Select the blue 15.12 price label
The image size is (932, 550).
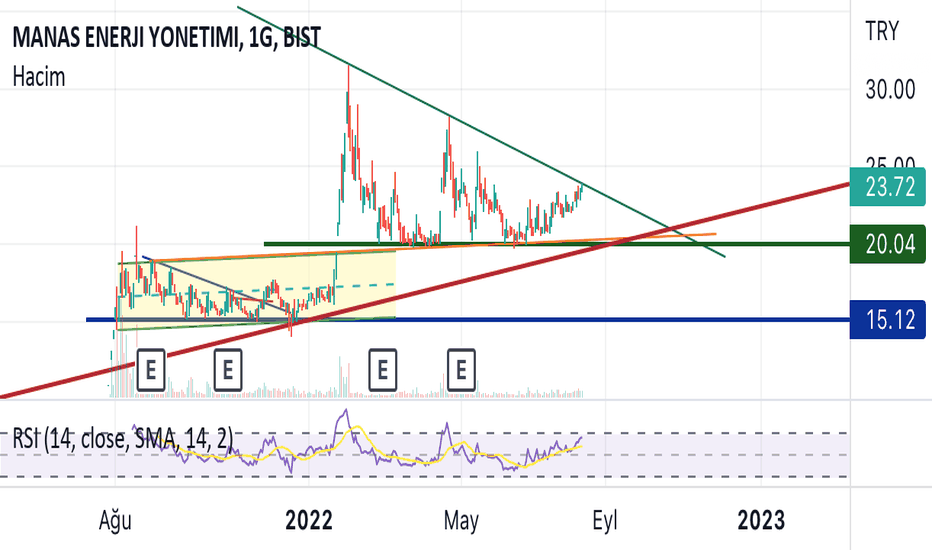click(889, 320)
